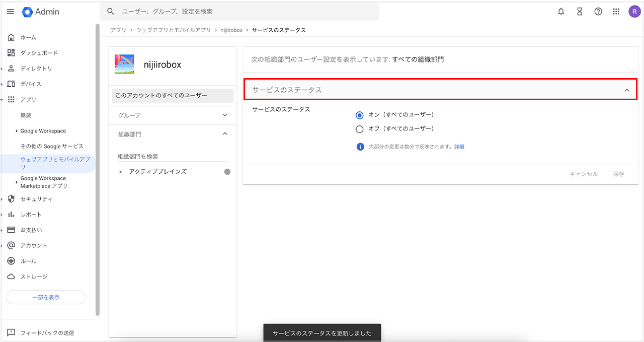The image size is (644, 342).
Task: Select Off for all users radio
Action: click(359, 129)
